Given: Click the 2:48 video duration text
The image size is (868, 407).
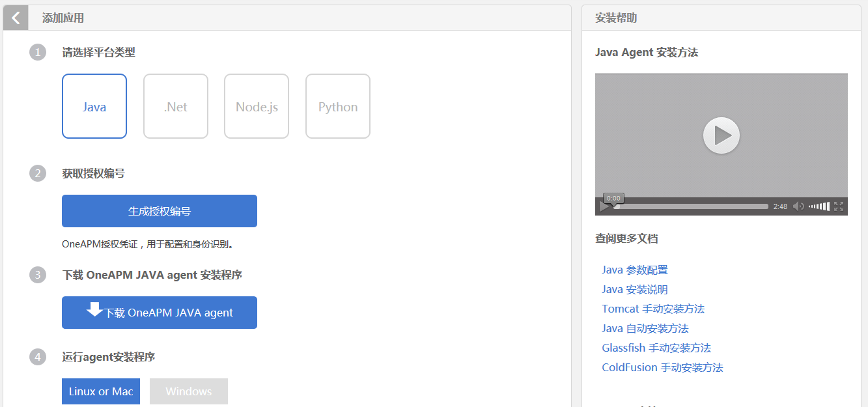Looking at the screenshot, I should pyautogui.click(x=780, y=206).
